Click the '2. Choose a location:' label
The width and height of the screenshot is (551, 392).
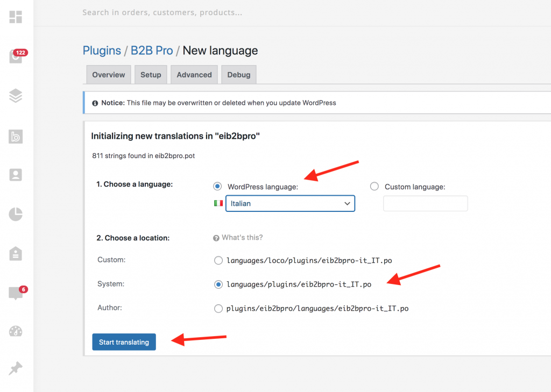pyautogui.click(x=133, y=238)
